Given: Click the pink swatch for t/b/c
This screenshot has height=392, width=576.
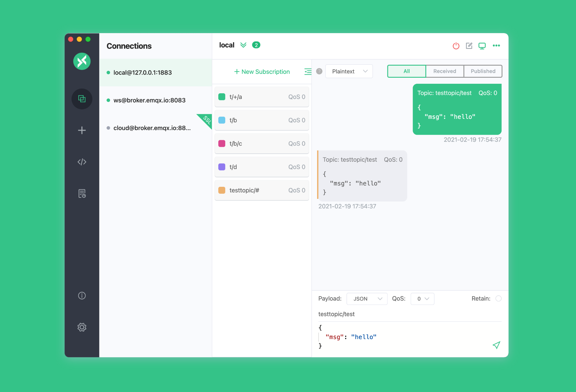Looking at the screenshot, I should [x=222, y=143].
